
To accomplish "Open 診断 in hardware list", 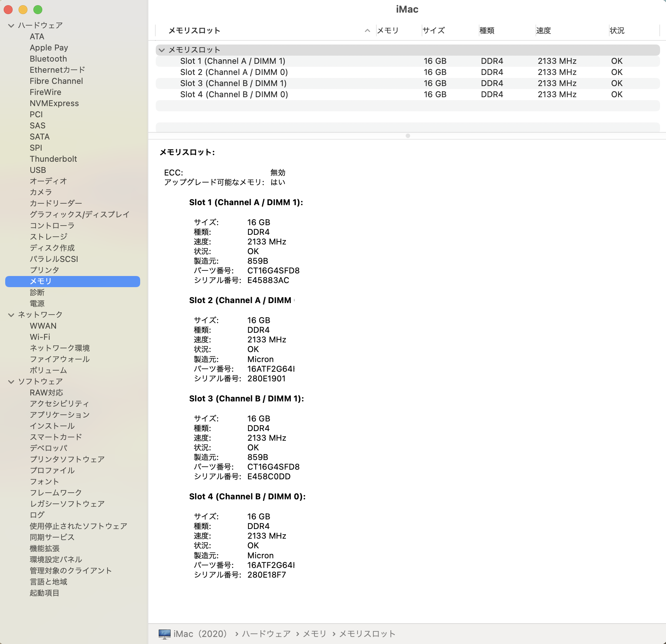I will pos(37,292).
